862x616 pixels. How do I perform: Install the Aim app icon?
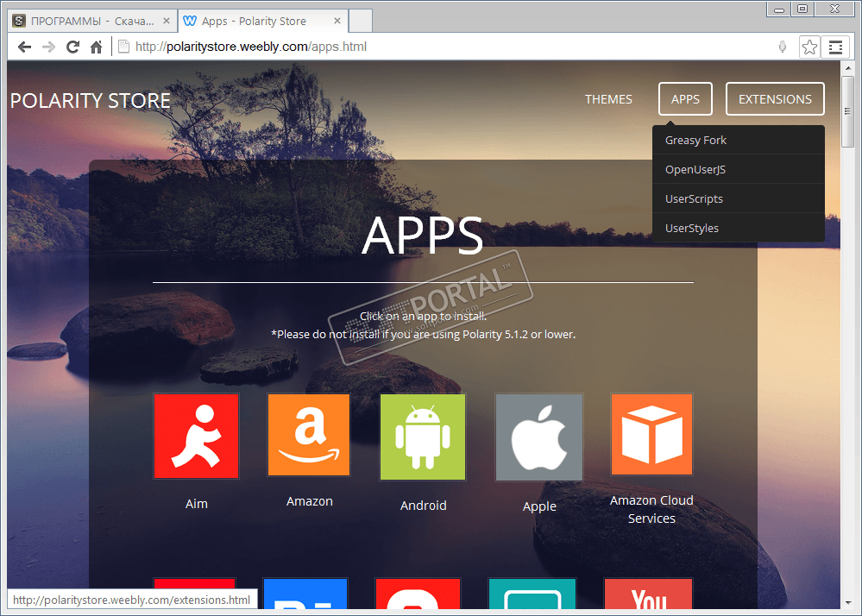pyautogui.click(x=196, y=436)
